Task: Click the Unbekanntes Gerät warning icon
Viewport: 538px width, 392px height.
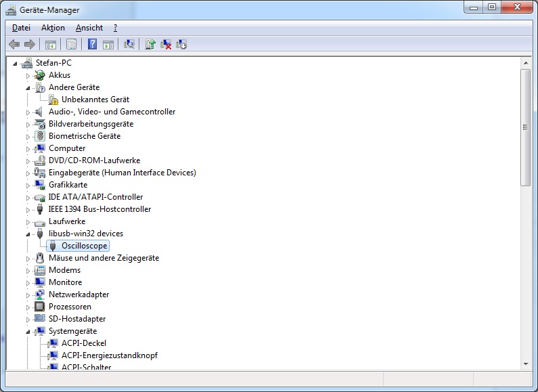Action: click(x=53, y=100)
